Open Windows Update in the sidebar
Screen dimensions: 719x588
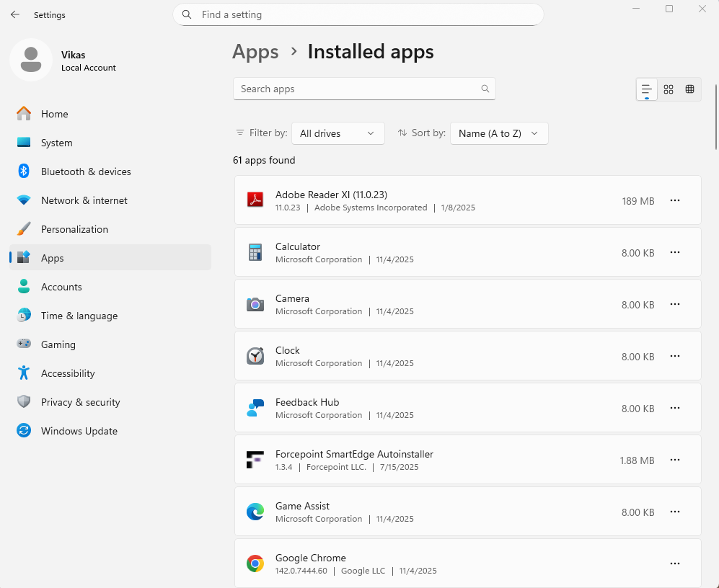tap(79, 431)
